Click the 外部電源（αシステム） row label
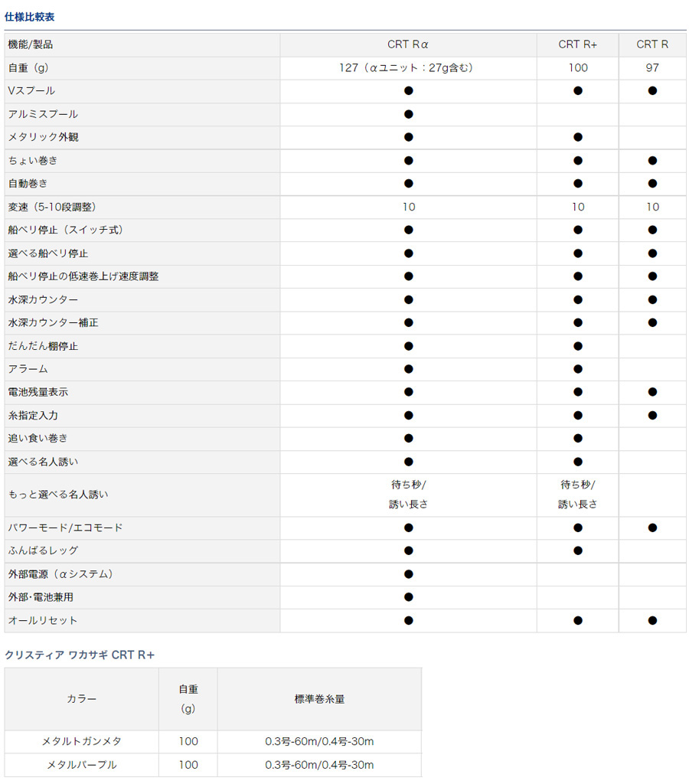689x784 pixels. [x=61, y=574]
